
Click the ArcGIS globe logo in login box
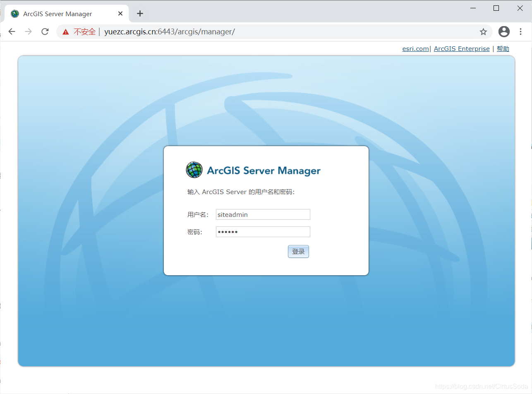194,170
